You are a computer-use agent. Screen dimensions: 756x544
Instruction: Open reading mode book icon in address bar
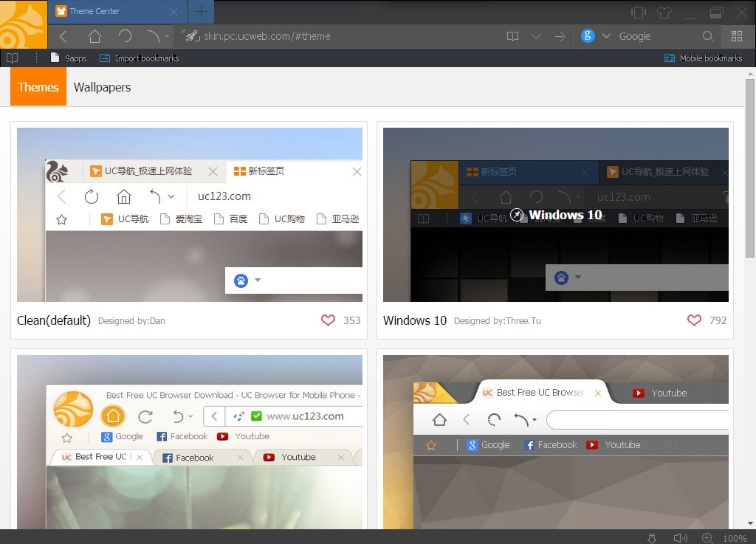coord(512,36)
